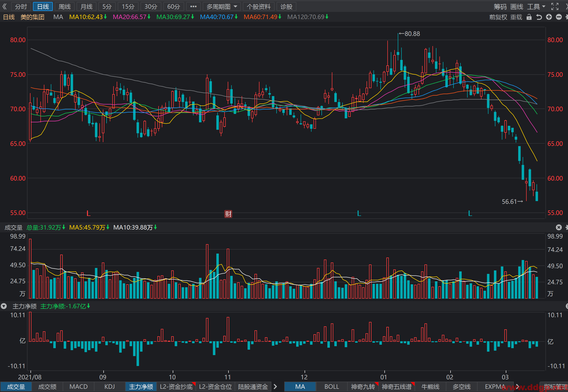This screenshot has width=568, height=392.
Task: Click the red 财 financial report marker
Action: (228, 214)
